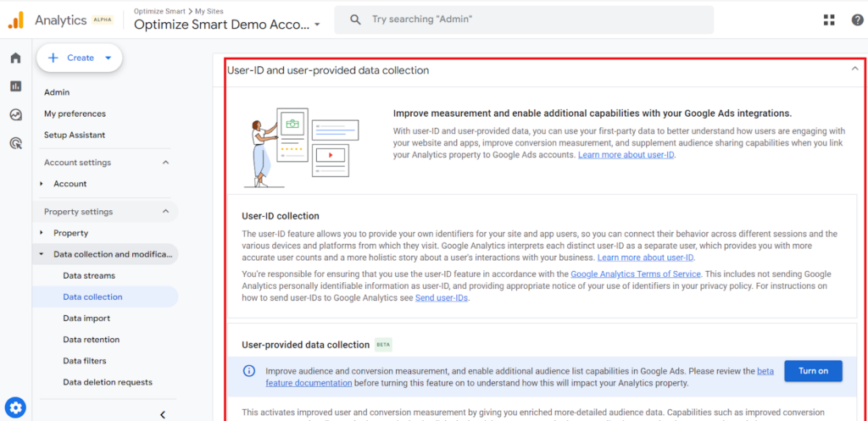
Task: Click the Turn on button
Action: (813, 371)
